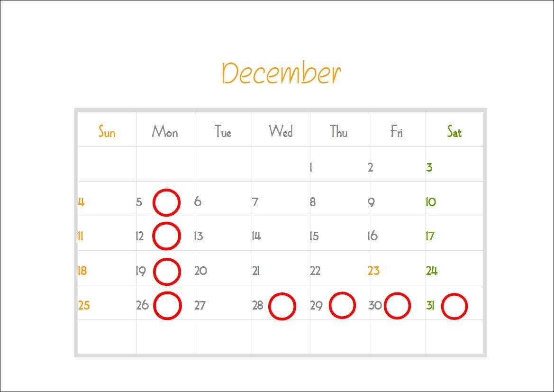Click the red circle next to 26
This screenshot has height=392, width=554.
click(x=167, y=305)
